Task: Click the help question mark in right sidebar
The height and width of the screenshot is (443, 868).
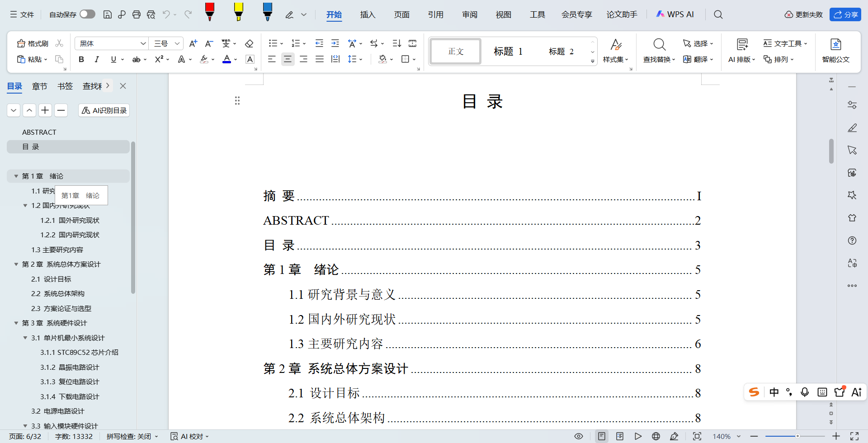Action: [852, 240]
